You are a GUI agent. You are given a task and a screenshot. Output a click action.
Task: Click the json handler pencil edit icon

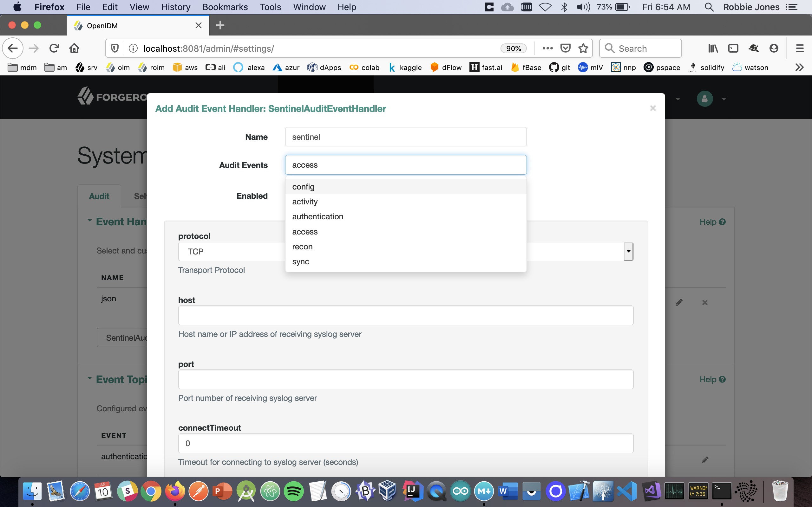679,302
